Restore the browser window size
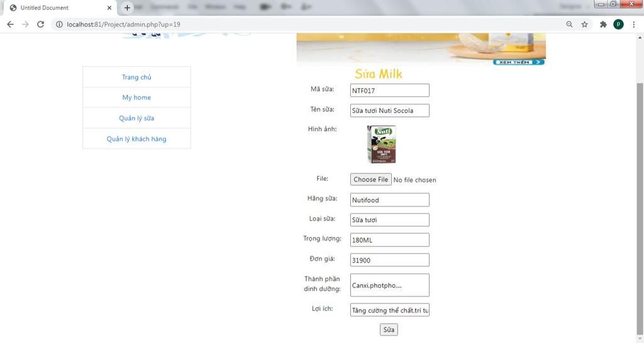Viewport: 644px width, 343px height. [x=613, y=4]
